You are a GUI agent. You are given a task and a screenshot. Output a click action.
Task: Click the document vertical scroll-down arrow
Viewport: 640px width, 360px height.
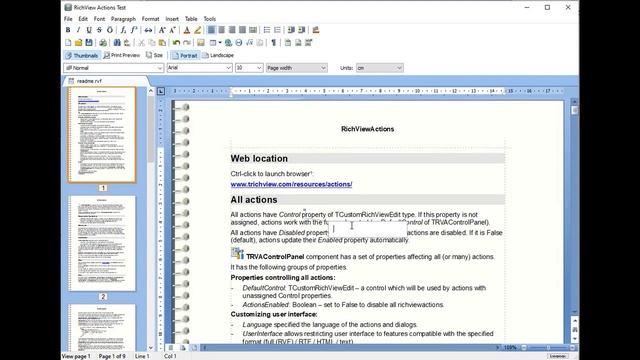tap(575, 312)
